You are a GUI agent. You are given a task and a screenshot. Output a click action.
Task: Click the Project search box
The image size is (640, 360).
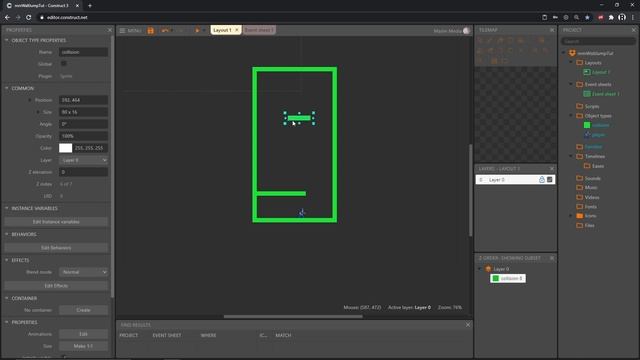(x=598, y=41)
